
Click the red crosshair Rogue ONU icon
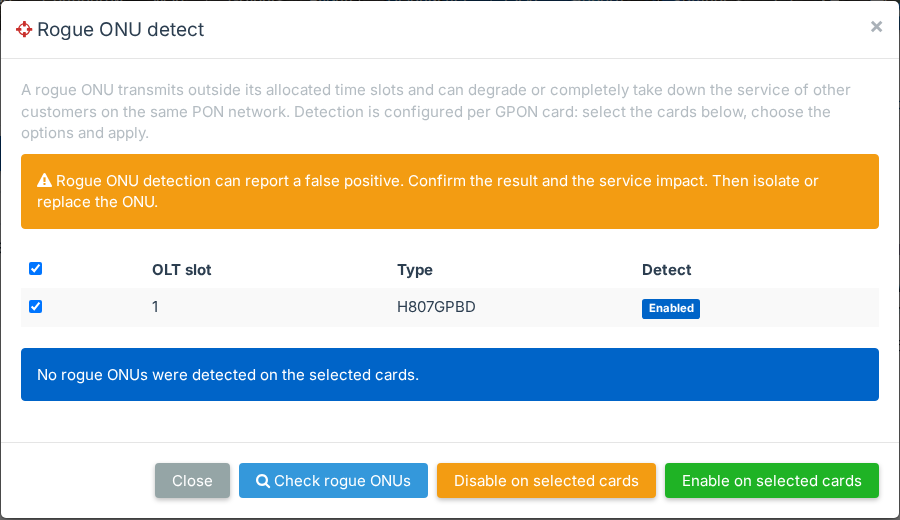(24, 29)
